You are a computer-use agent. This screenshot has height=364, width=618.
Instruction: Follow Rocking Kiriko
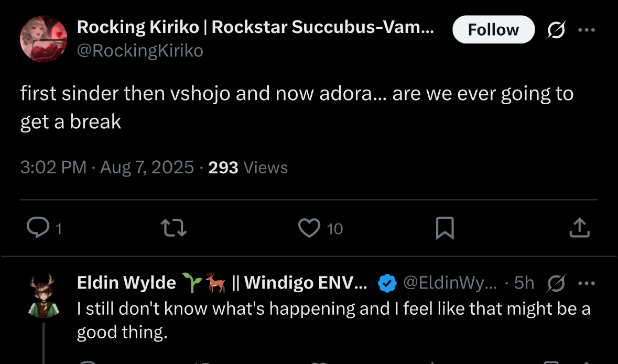click(493, 30)
